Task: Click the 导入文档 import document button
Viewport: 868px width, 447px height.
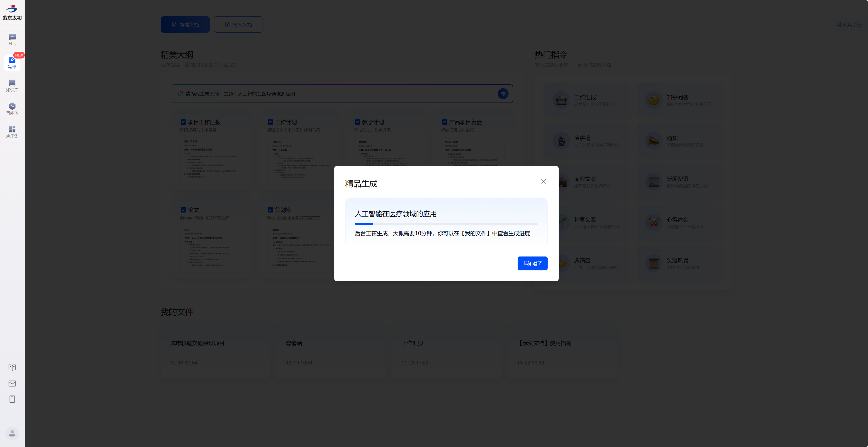Action: click(238, 25)
